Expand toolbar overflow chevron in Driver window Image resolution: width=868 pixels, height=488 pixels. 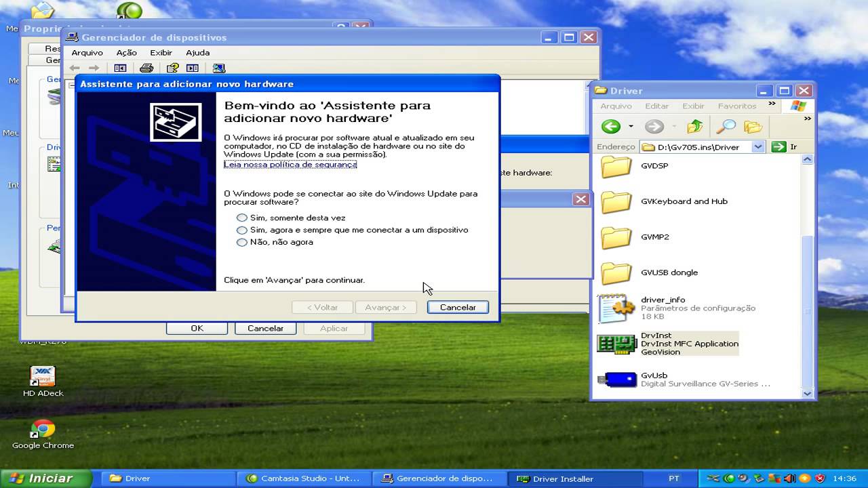(x=807, y=119)
